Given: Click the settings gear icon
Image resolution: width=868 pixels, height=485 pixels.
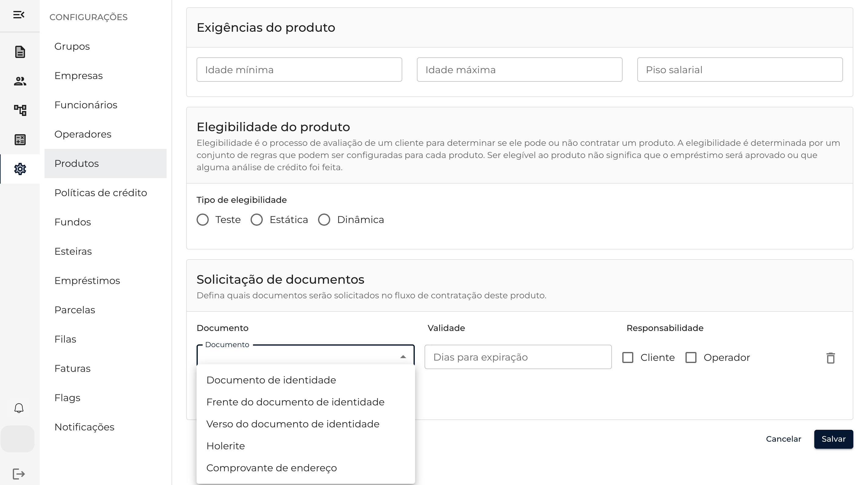Looking at the screenshot, I should point(20,169).
